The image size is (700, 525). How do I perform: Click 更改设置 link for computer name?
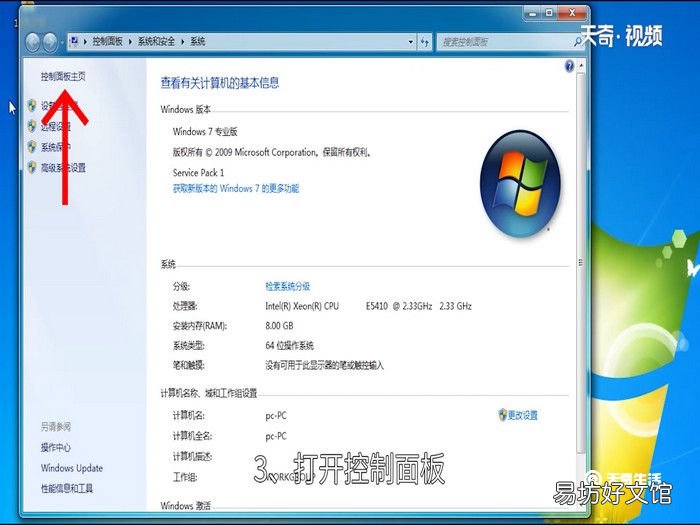click(523, 415)
